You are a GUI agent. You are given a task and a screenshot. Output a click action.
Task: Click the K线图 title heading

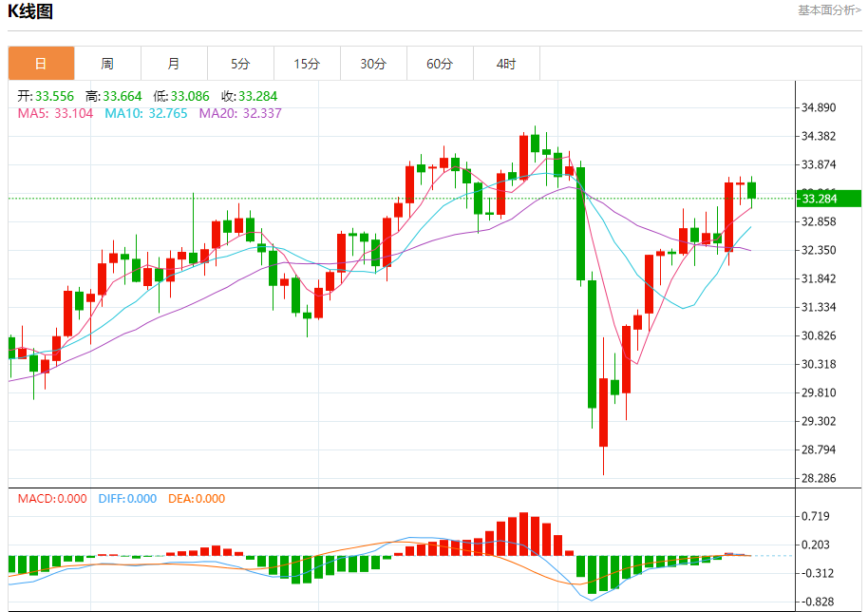pos(30,12)
